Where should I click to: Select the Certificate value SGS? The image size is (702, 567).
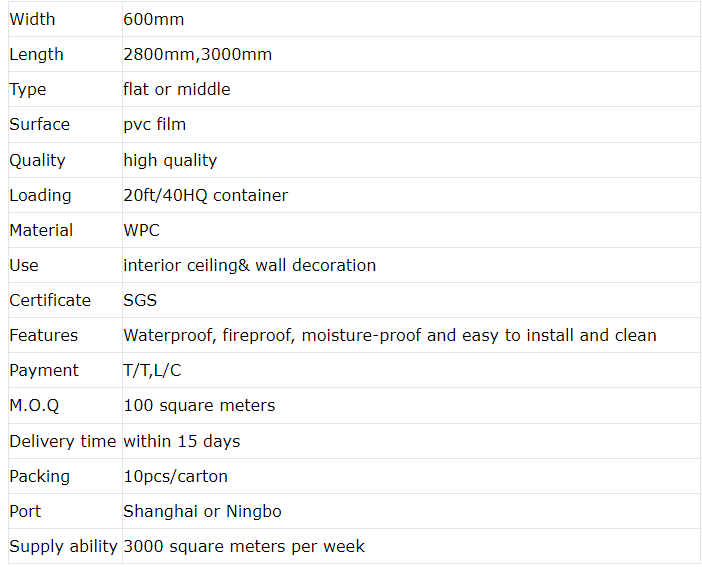click(140, 300)
